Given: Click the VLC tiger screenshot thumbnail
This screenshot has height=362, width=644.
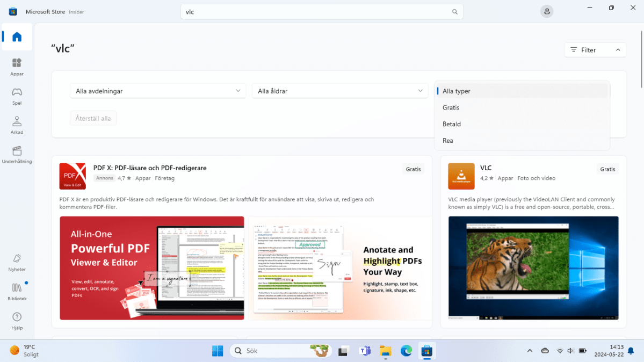Looking at the screenshot, I should point(533,267).
